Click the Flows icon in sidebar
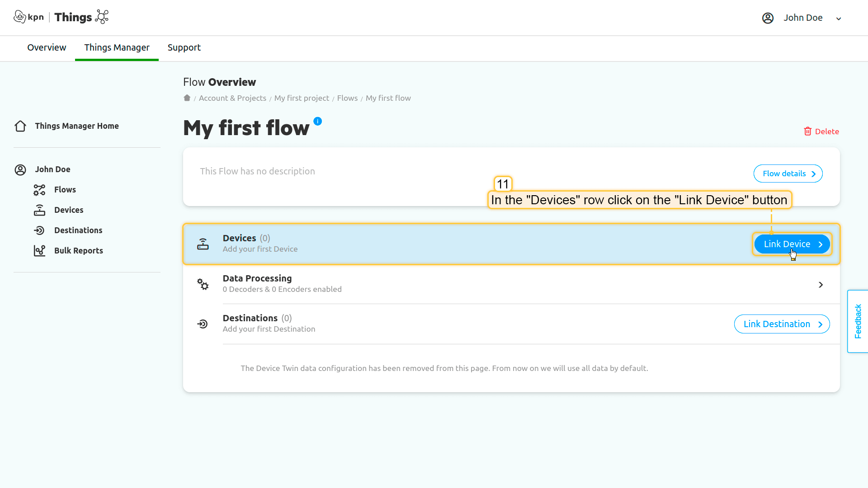868x488 pixels. click(39, 190)
